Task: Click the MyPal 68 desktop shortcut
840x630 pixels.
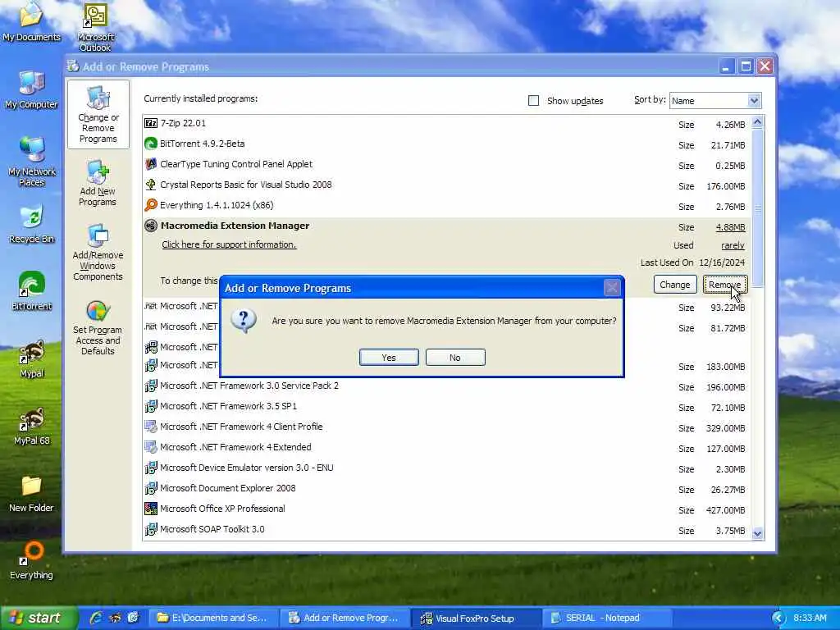Action: [31, 427]
